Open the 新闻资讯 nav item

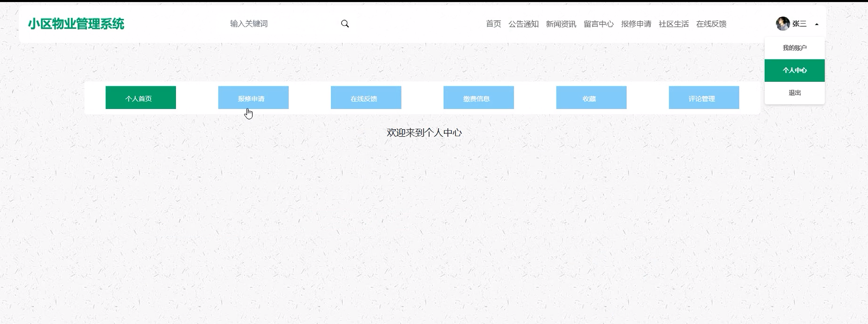click(x=561, y=24)
